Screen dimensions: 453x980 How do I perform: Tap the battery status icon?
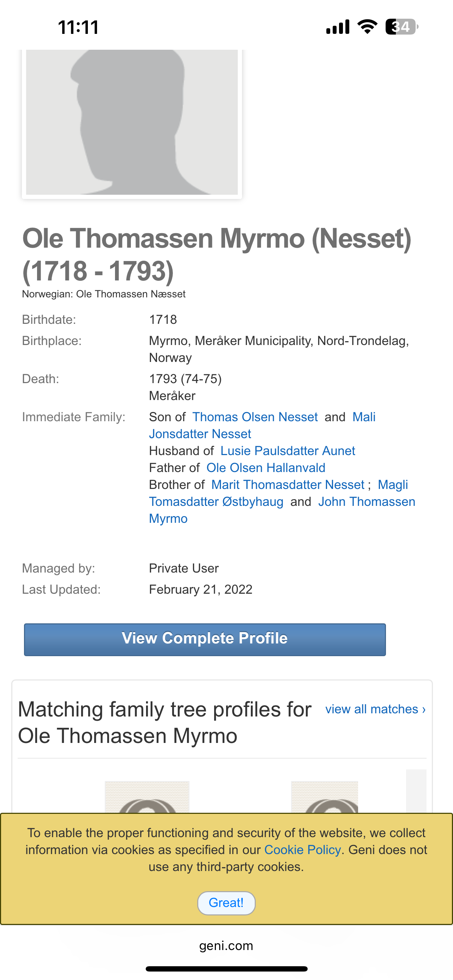click(x=401, y=27)
